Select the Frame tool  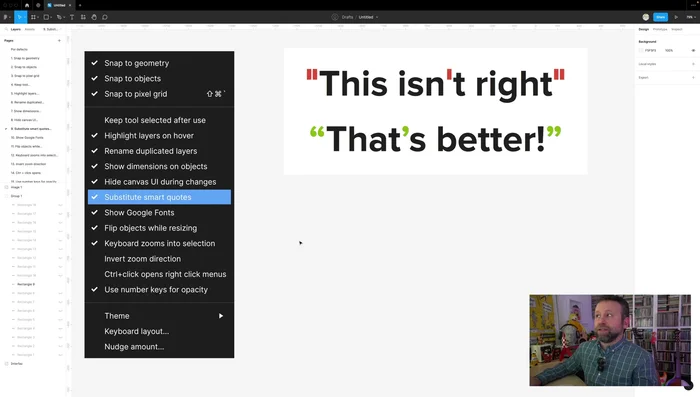(x=33, y=17)
